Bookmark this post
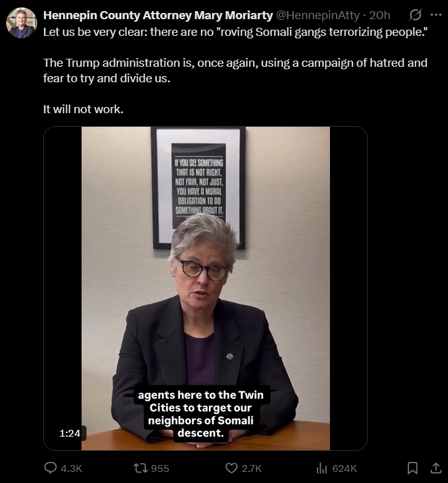 pos(412,468)
